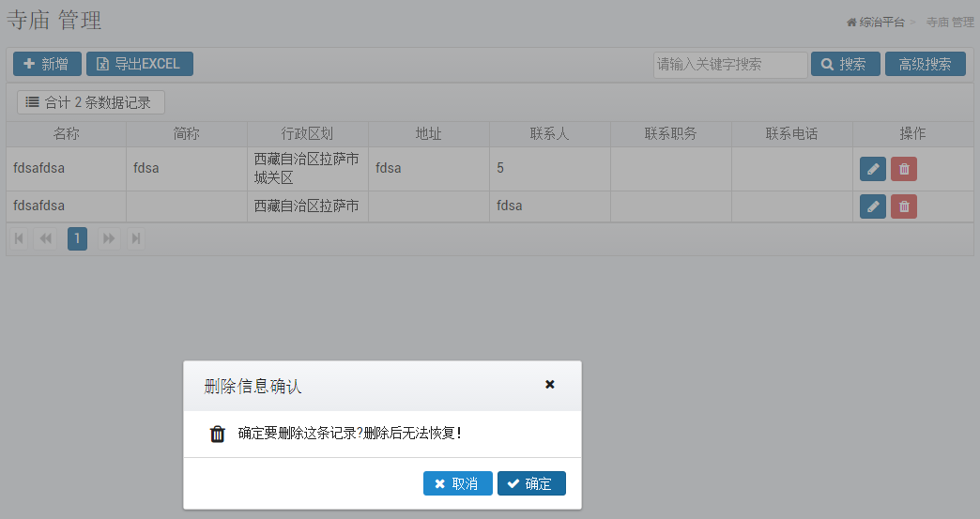Click the 联系人 cell fdsa in second row
This screenshot has height=519, width=980.
coord(549,206)
